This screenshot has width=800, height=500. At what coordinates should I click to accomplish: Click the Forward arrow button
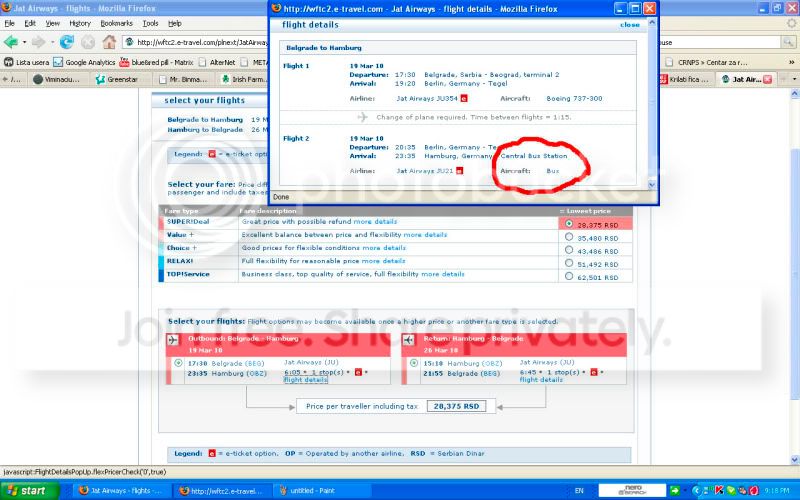click(x=38, y=42)
